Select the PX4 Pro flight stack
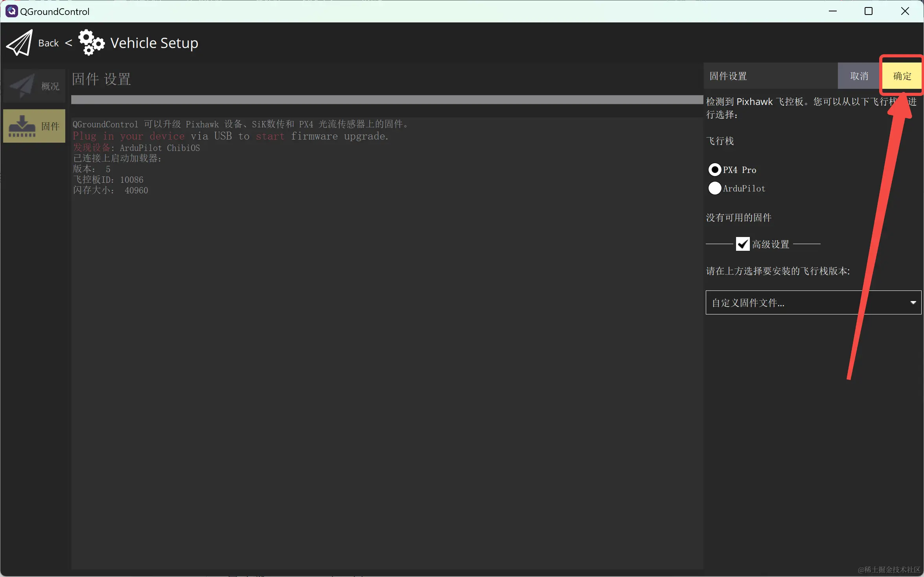This screenshot has width=924, height=577. (x=714, y=170)
